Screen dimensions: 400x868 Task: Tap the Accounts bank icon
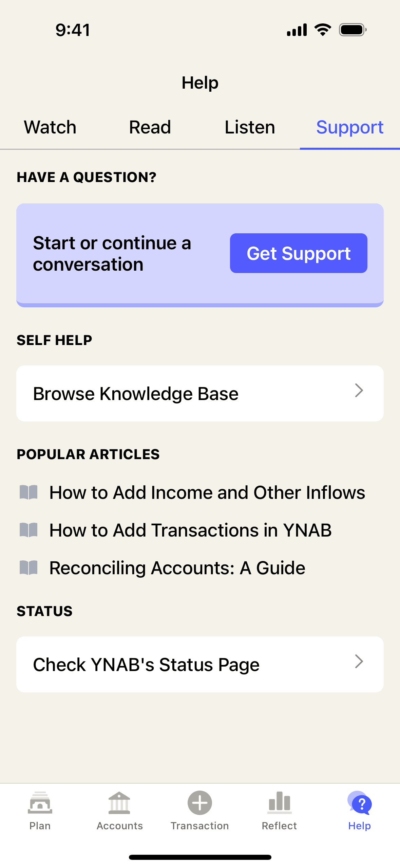[x=119, y=803]
